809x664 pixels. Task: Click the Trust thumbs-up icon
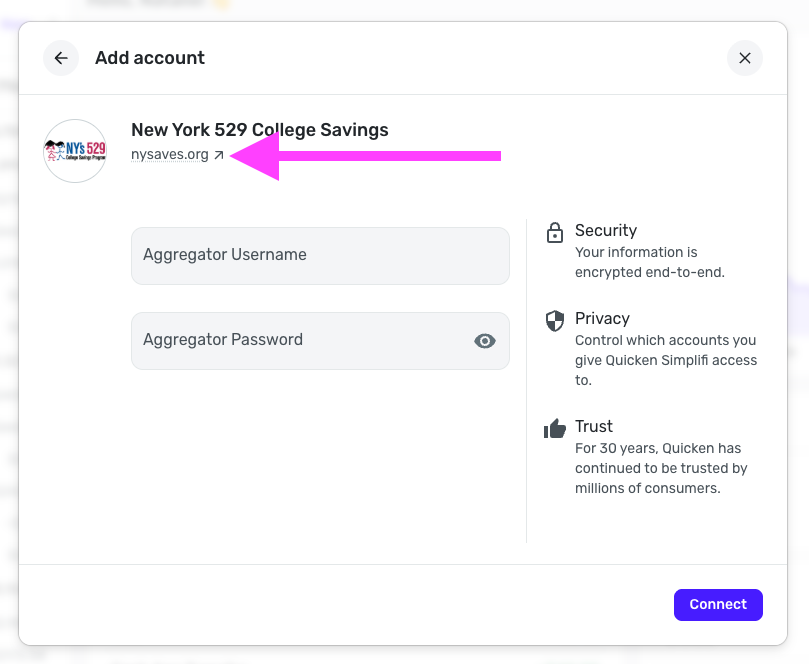click(554, 429)
